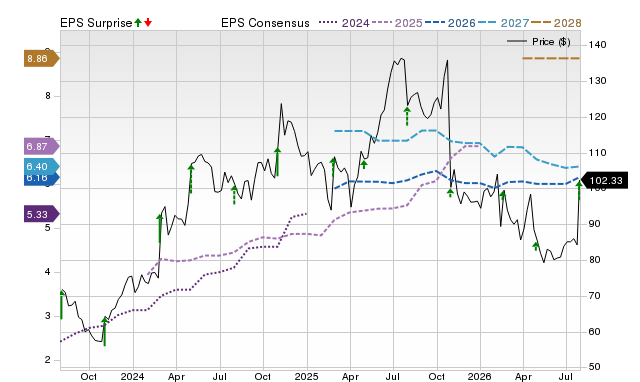Click the 110 price axis label
This screenshot has width=640, height=382.
point(597,153)
